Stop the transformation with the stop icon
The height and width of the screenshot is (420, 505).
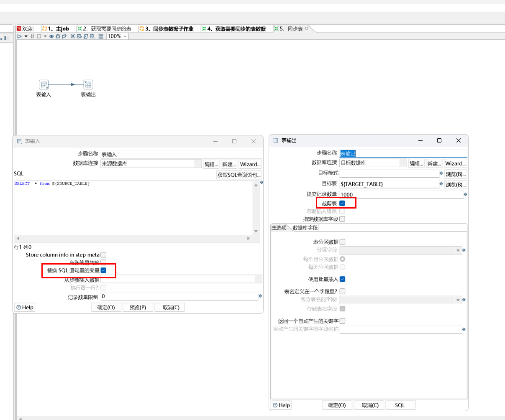coord(38,37)
